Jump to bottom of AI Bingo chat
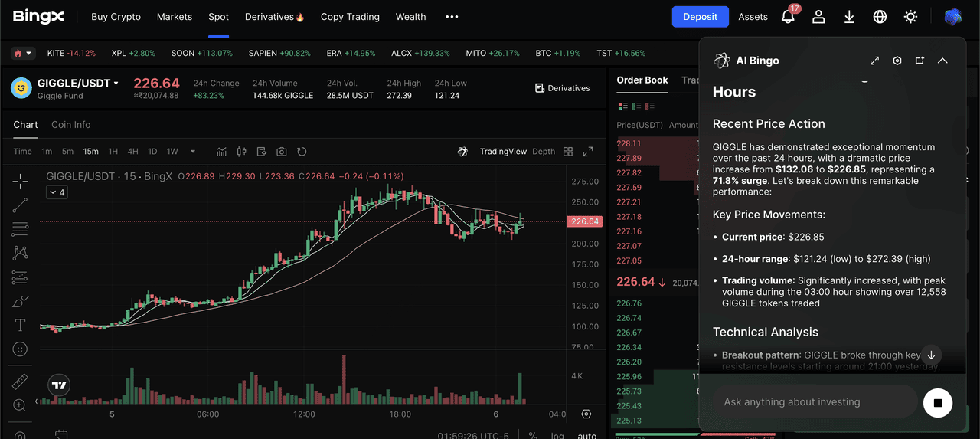Screen dimensions: 980x439 (x=931, y=355)
